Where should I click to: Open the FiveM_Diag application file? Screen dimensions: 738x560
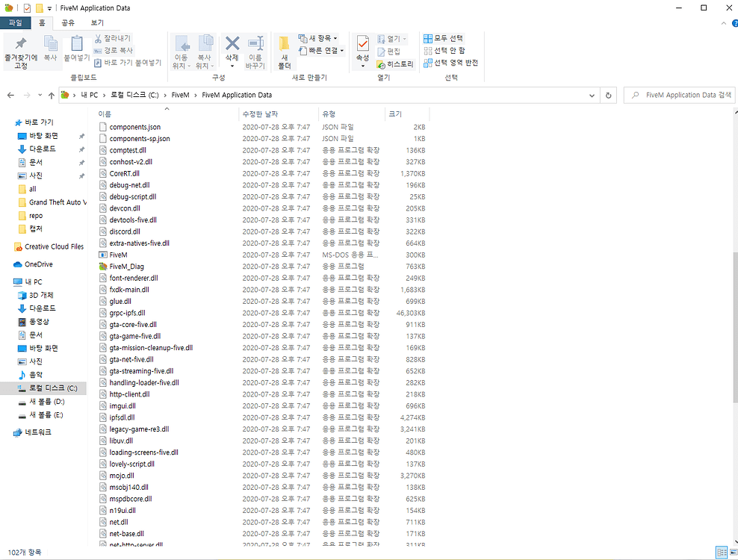pyautogui.click(x=126, y=267)
